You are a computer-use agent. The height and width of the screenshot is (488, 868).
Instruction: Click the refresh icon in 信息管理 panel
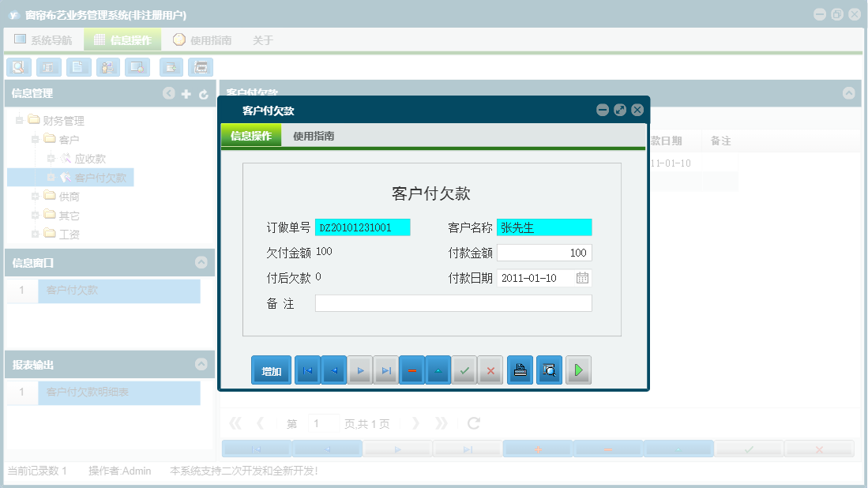(x=204, y=93)
